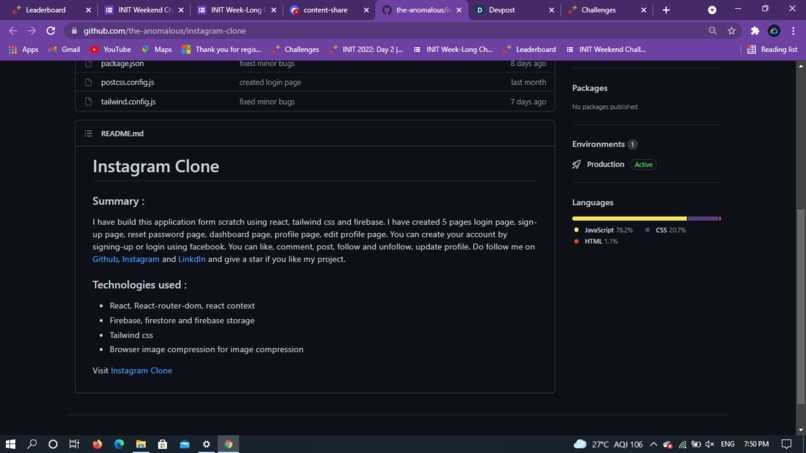Switch to the INIT Week-Long tab

coord(237,10)
